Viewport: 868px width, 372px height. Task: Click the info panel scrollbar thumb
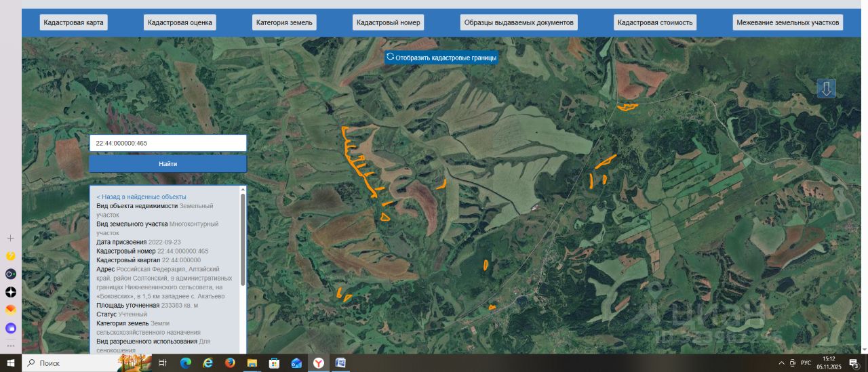[x=243, y=239]
